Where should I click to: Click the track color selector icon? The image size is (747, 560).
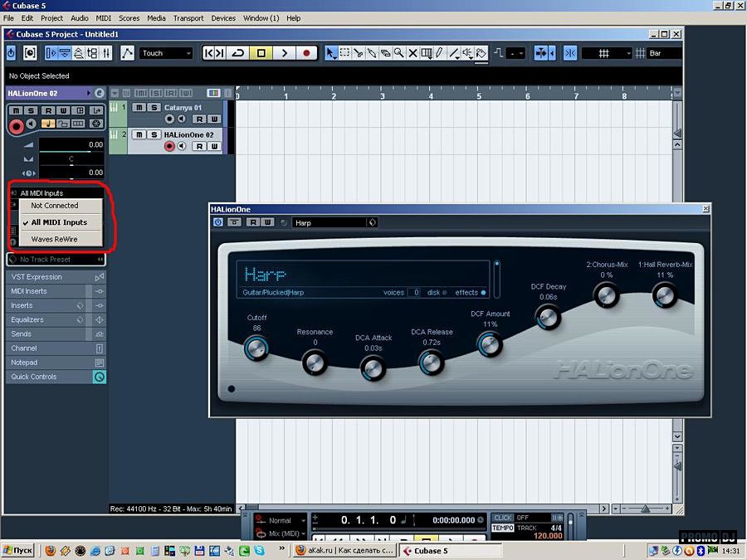click(x=213, y=93)
